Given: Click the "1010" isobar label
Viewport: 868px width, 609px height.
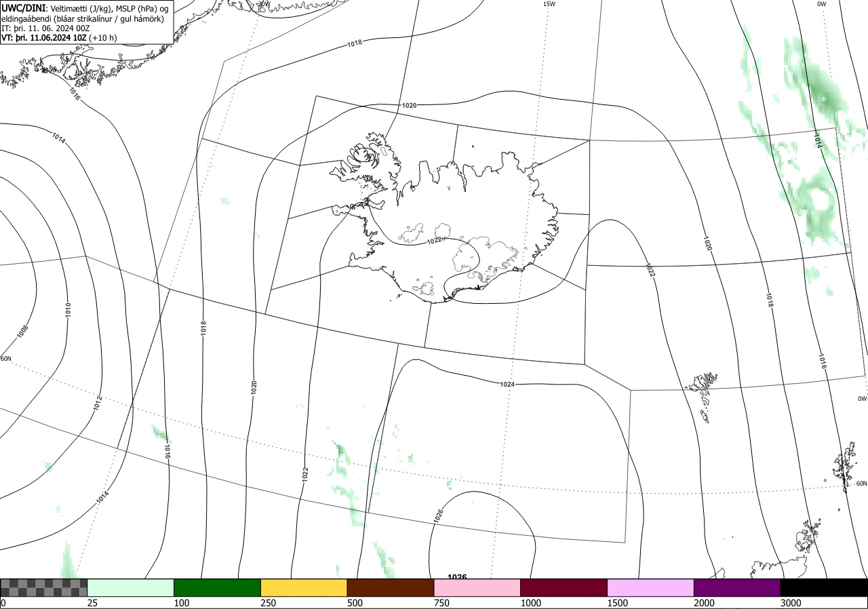Looking at the screenshot, I should point(68,311).
